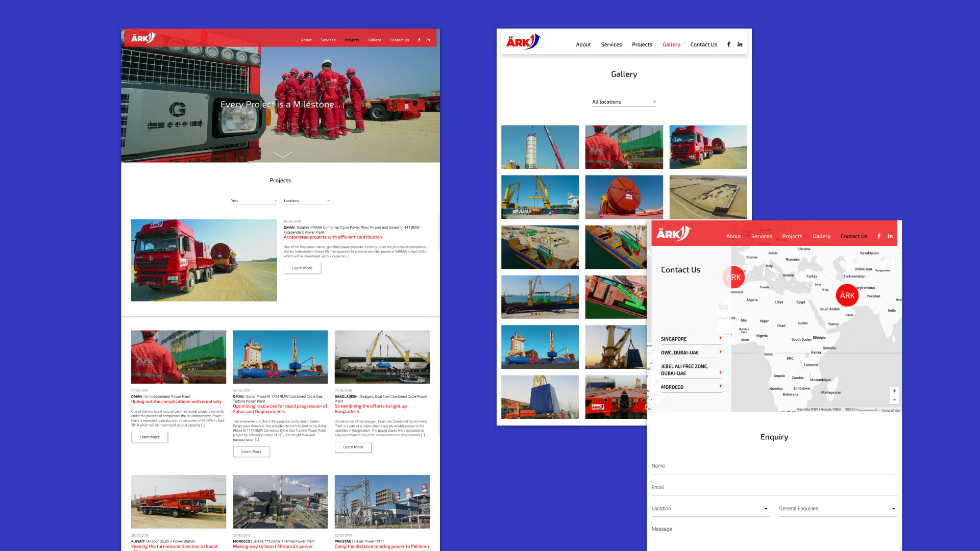The height and width of the screenshot is (551, 980).
Task: Zoom in on the contact map
Action: [894, 391]
